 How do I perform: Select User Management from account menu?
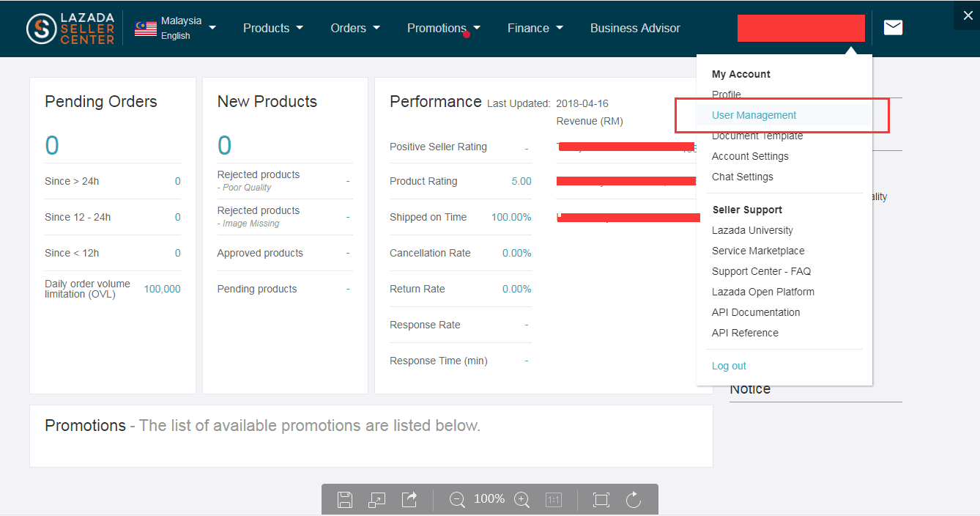pyautogui.click(x=754, y=115)
